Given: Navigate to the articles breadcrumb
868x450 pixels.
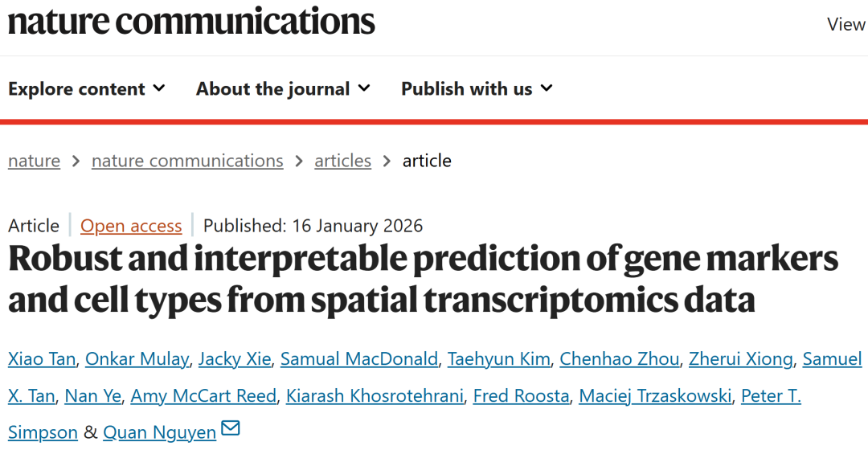Looking at the screenshot, I should click(342, 161).
